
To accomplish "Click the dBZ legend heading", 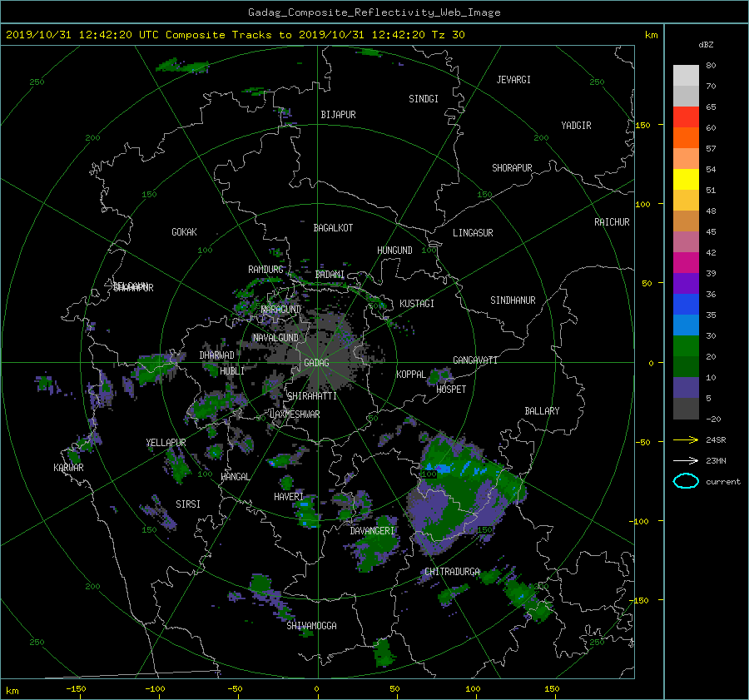I will [x=706, y=45].
